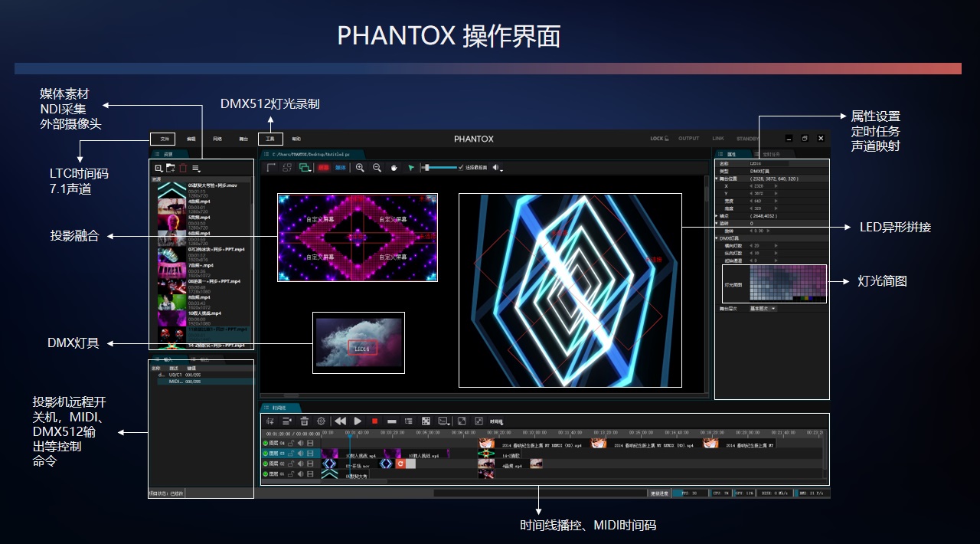Click the red trash icon in the assets panel

coord(183,168)
